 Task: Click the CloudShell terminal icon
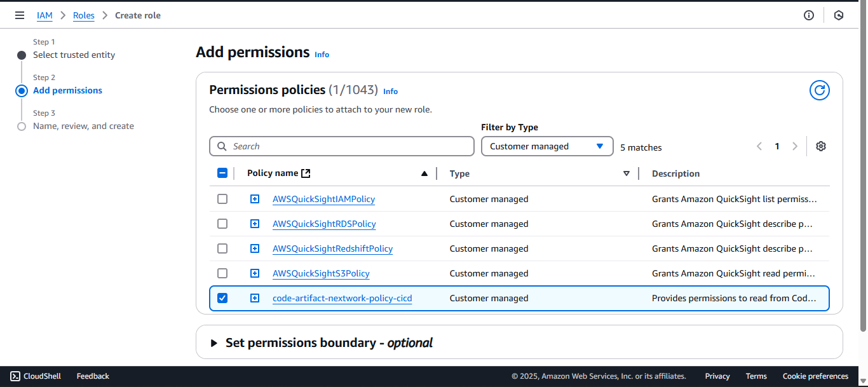pyautogui.click(x=15, y=376)
